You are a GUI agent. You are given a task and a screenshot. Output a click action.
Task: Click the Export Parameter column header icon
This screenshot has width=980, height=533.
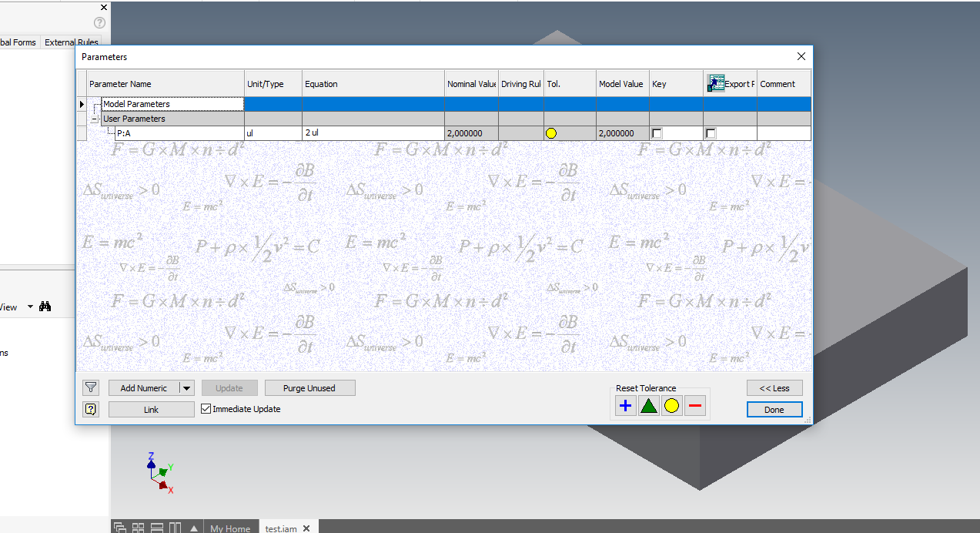pyautogui.click(x=715, y=83)
